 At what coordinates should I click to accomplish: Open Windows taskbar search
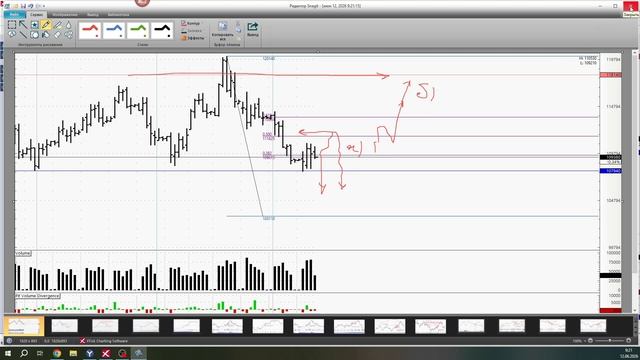click(x=24, y=353)
